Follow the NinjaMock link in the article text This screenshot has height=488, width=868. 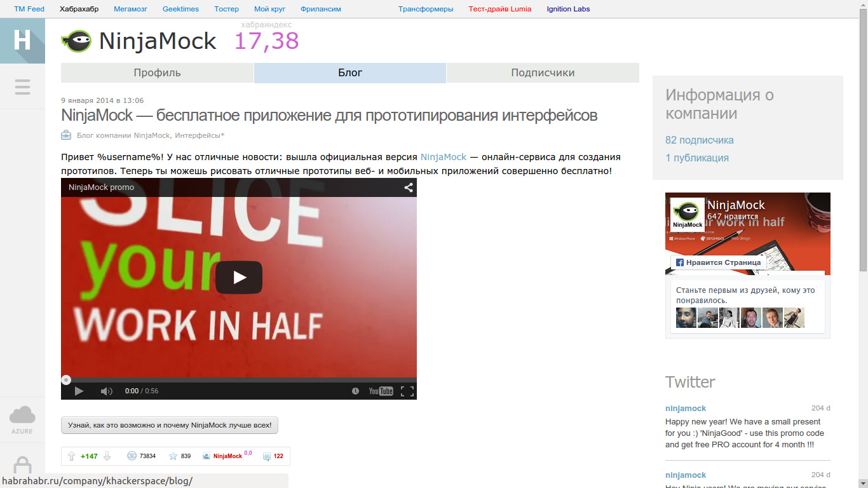pos(444,157)
